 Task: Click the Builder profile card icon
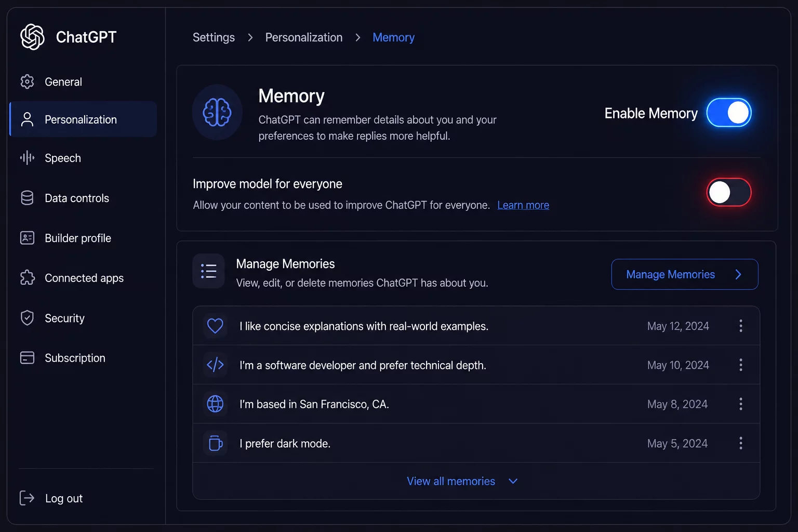pyautogui.click(x=27, y=238)
